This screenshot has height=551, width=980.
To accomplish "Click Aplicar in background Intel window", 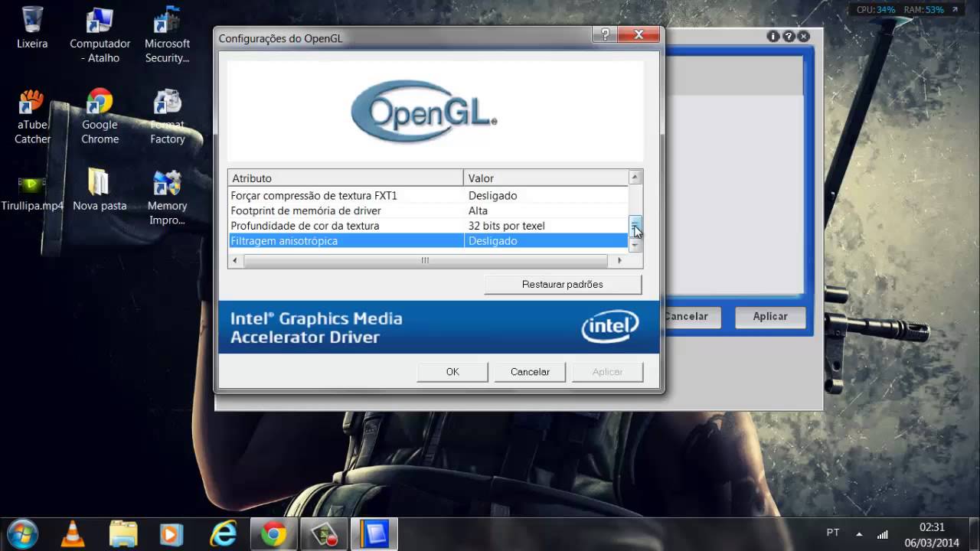I will (x=770, y=317).
